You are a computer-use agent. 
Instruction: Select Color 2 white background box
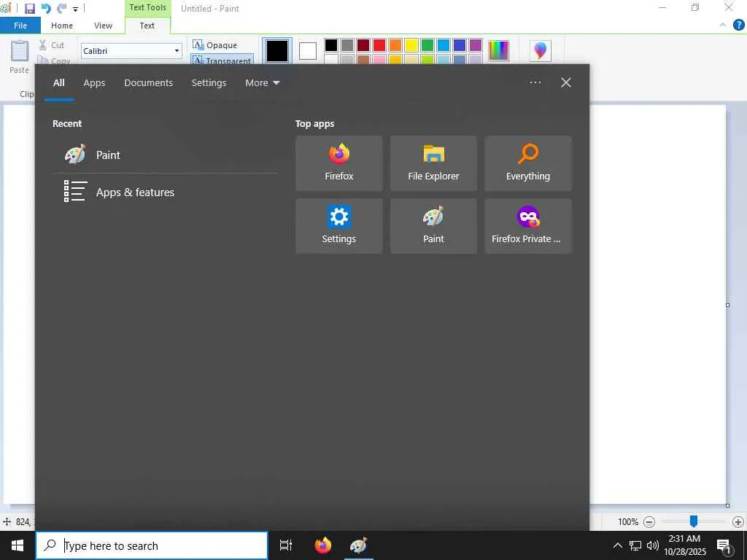[308, 51]
